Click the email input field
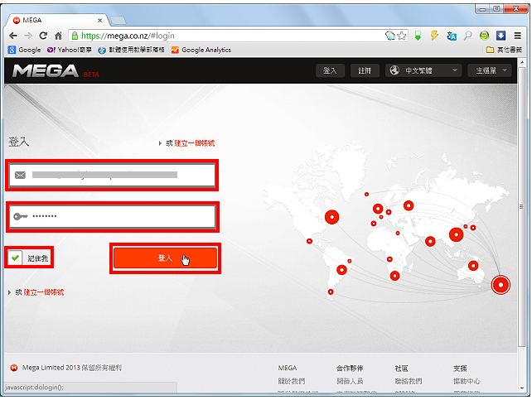The height and width of the screenshot is (400, 532). coord(112,175)
